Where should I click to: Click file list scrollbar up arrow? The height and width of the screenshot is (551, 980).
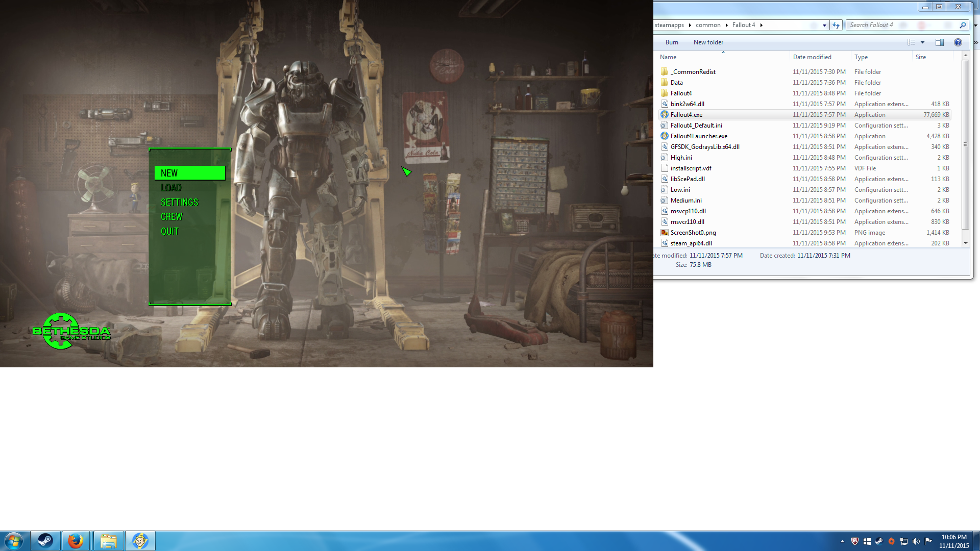(965, 55)
